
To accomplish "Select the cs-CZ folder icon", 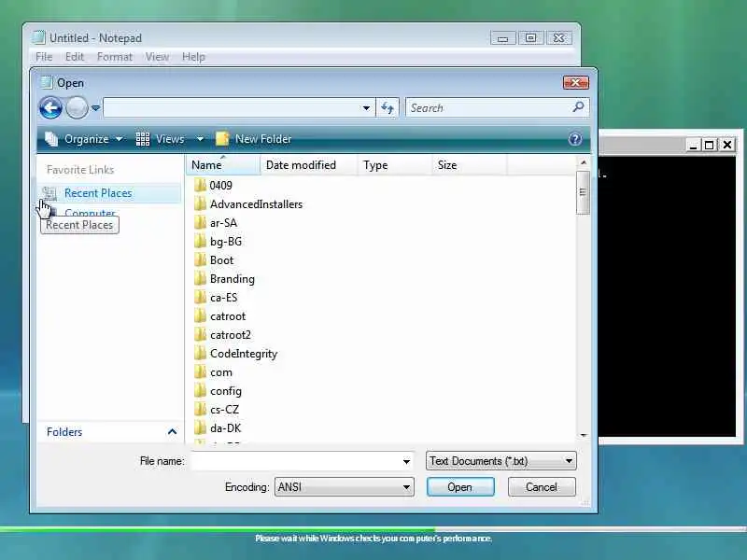I will (x=200, y=410).
